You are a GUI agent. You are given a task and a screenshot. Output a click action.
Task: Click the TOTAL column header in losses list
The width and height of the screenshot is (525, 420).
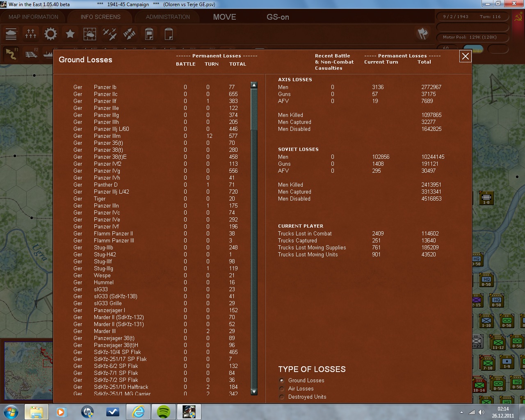[237, 64]
